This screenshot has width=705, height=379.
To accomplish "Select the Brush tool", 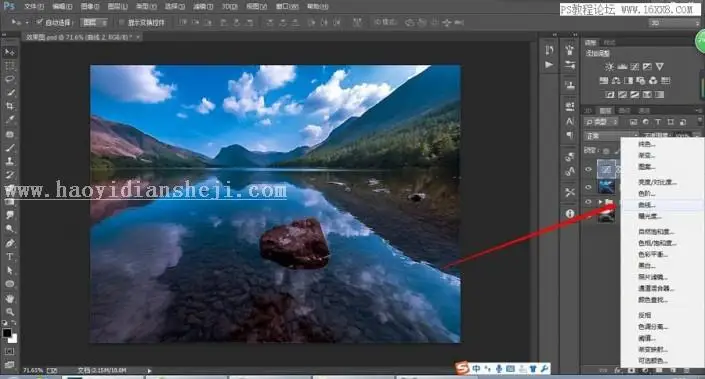I will pos(9,147).
